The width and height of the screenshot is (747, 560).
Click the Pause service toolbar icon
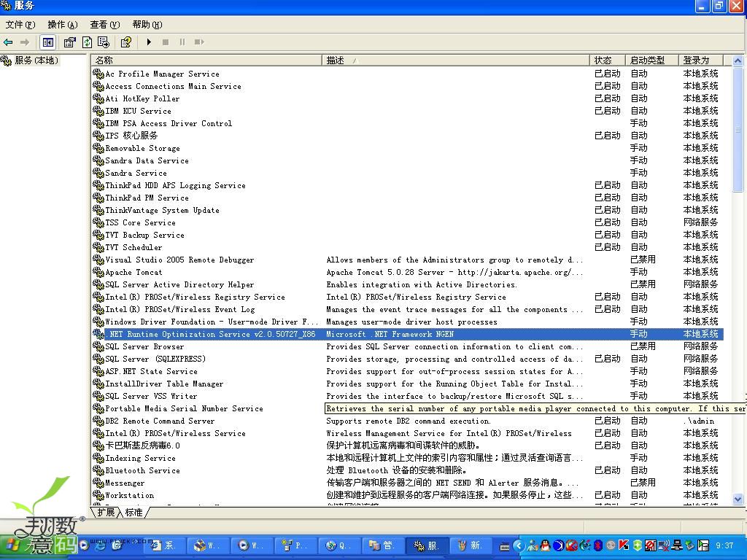pyautogui.click(x=182, y=42)
